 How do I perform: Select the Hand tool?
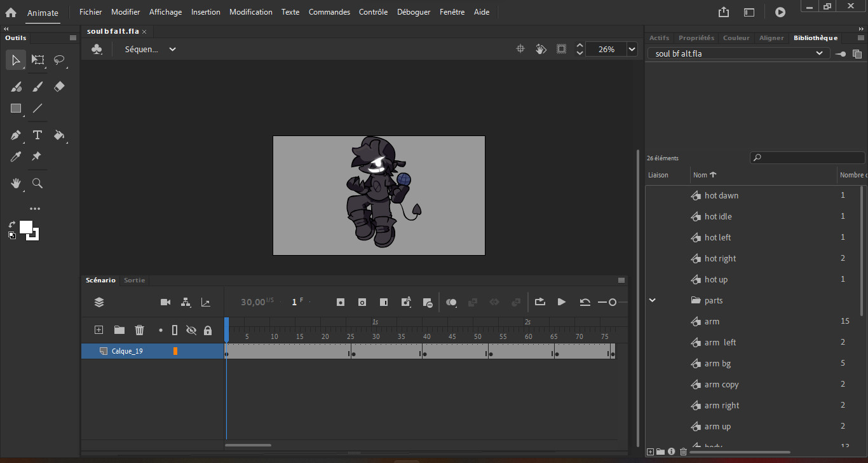point(15,183)
